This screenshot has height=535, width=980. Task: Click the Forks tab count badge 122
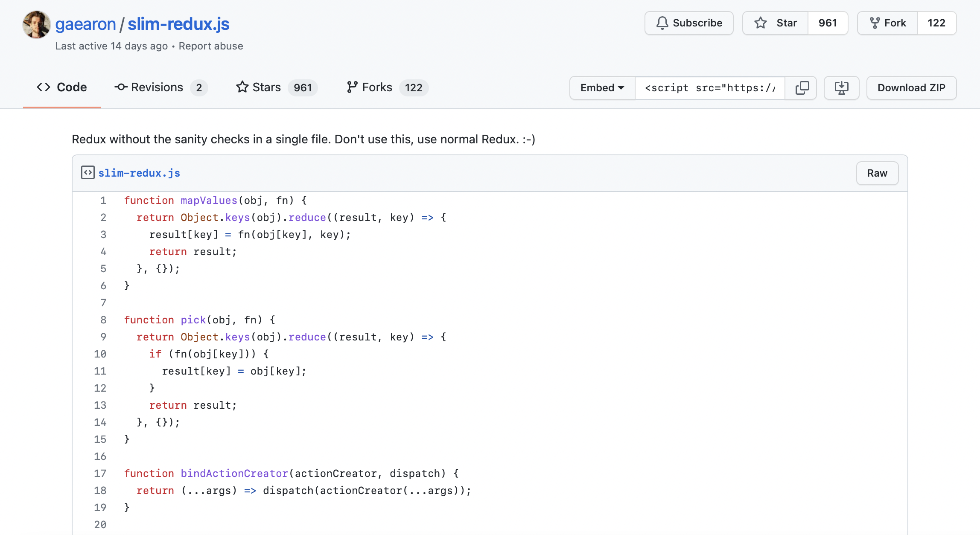coord(414,88)
